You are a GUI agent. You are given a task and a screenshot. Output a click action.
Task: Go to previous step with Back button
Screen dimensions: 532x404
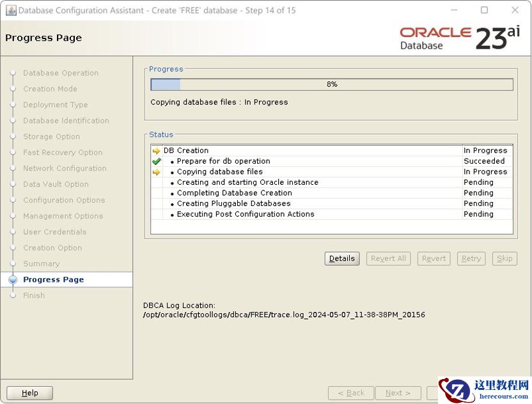tap(351, 392)
